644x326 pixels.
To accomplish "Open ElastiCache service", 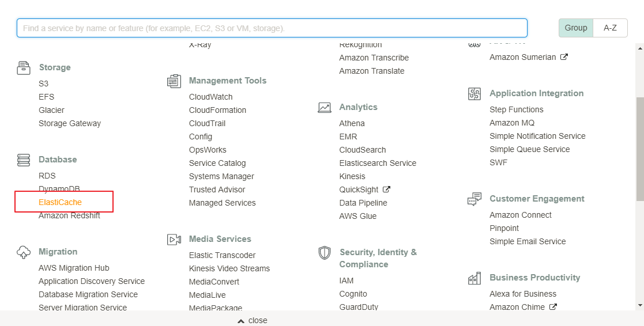I will click(x=61, y=202).
